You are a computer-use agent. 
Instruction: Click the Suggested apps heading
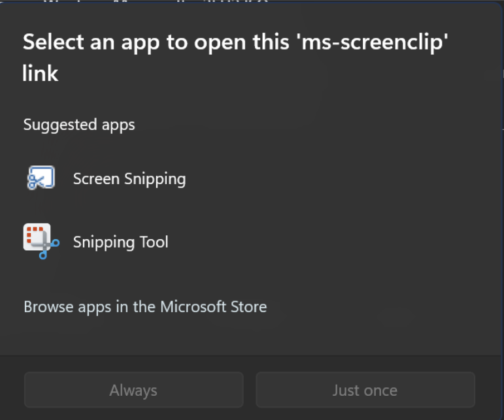pyautogui.click(x=79, y=125)
